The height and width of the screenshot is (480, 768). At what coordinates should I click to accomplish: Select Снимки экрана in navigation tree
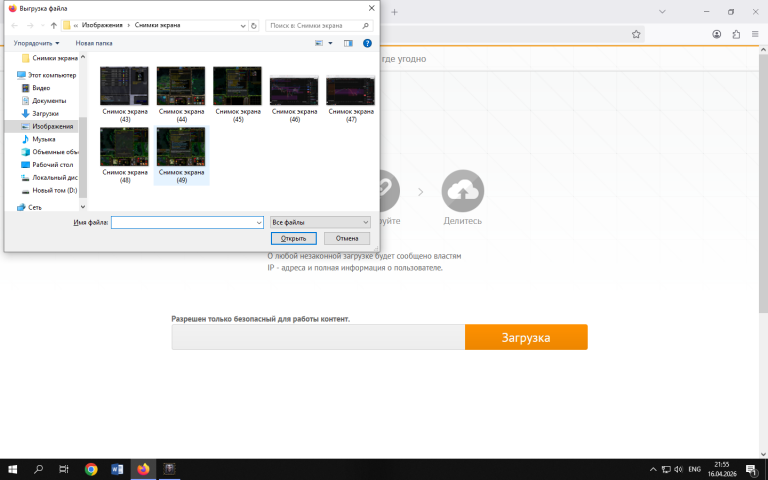click(x=49, y=58)
